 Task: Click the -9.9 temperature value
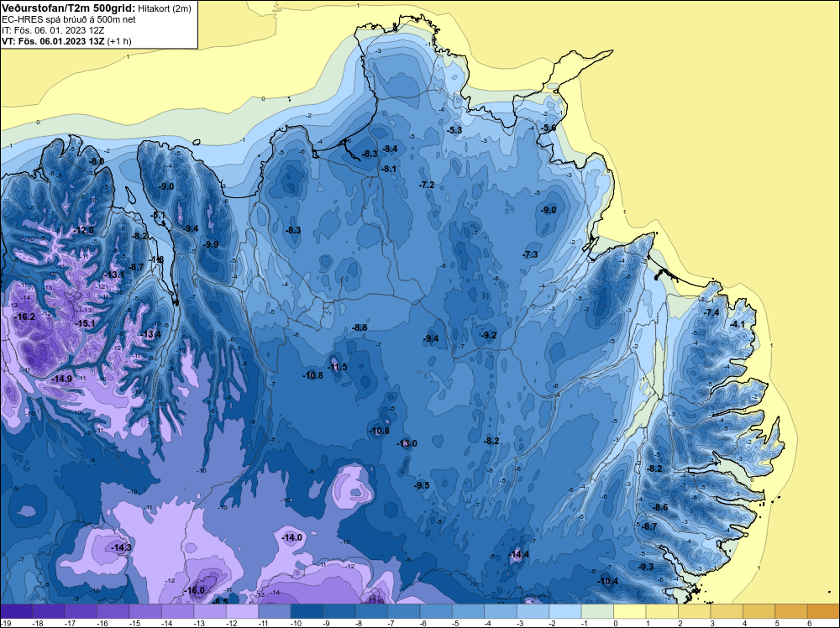point(211,244)
